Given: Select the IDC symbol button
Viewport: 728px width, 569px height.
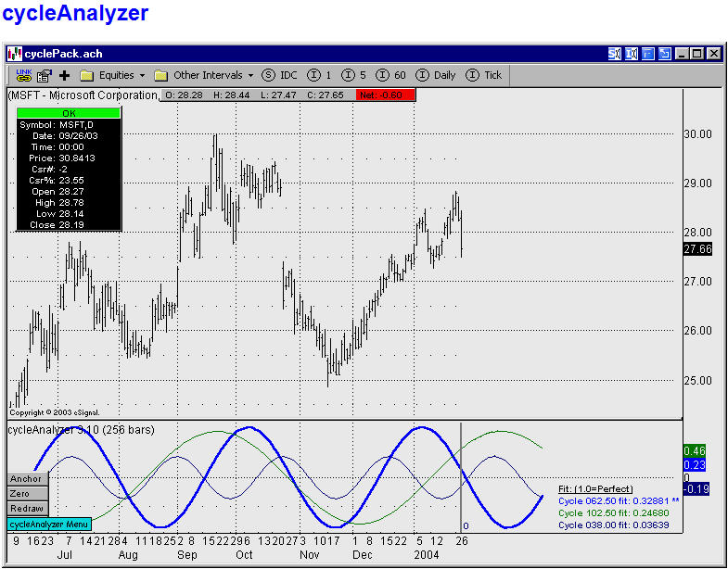Looking at the screenshot, I should (x=279, y=75).
